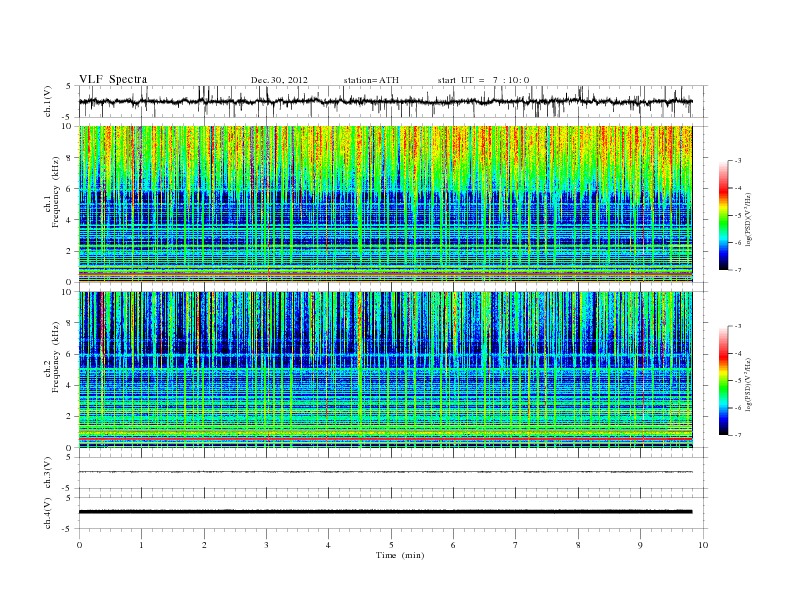Viewport: 792px width, 612px height.
Task: Click the "Time (min)" x-axis label
Action: pos(400,555)
